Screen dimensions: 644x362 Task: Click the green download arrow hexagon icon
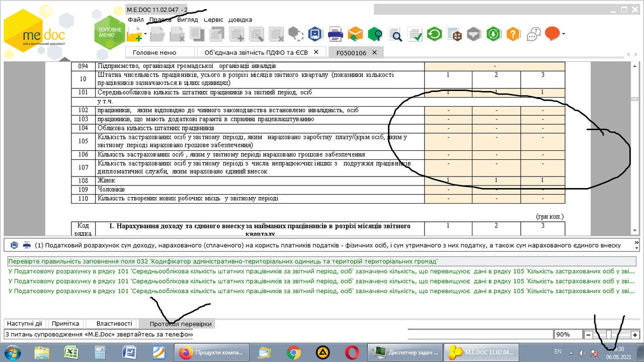(493, 34)
